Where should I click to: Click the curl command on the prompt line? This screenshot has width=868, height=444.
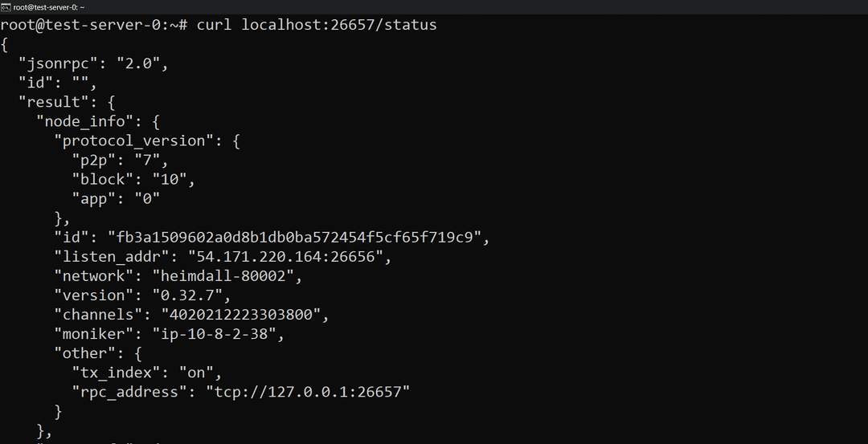click(x=215, y=25)
